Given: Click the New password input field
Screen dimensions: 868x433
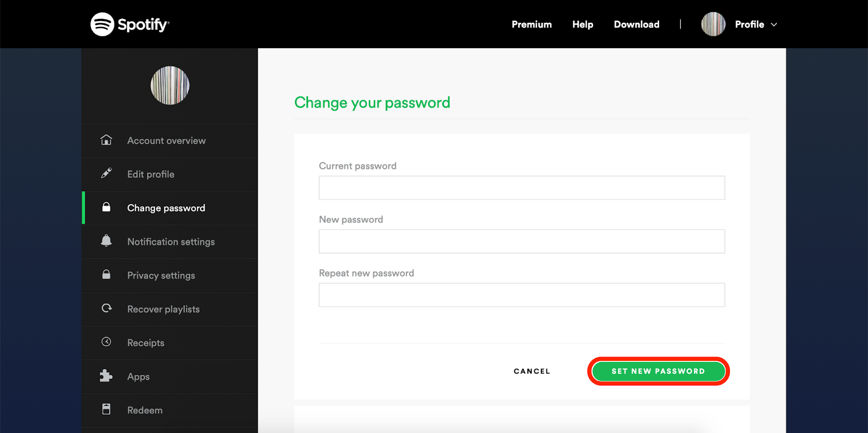Looking at the screenshot, I should pos(521,241).
